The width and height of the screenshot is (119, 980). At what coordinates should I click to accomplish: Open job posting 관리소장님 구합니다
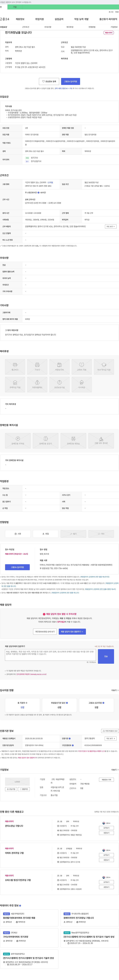(x=14, y=826)
